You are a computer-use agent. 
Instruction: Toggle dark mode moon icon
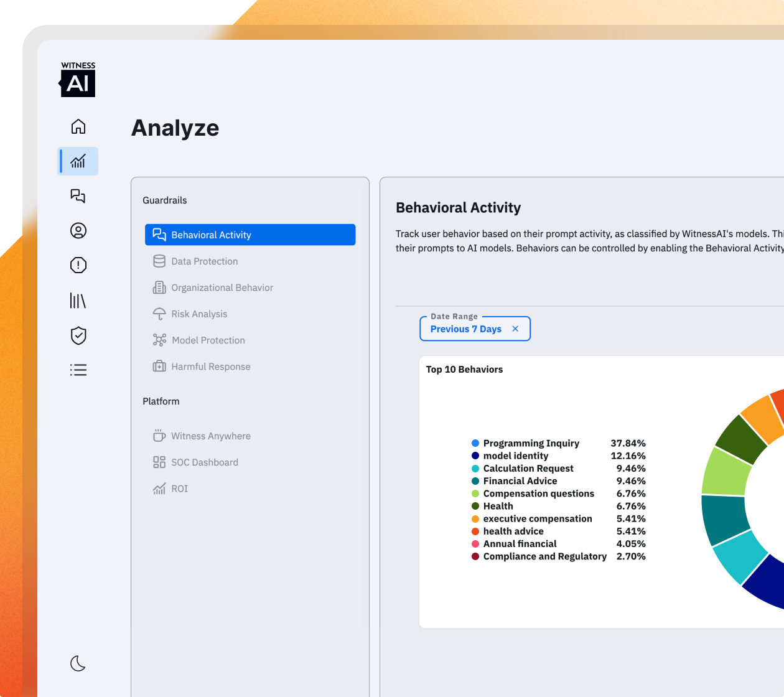click(78, 663)
